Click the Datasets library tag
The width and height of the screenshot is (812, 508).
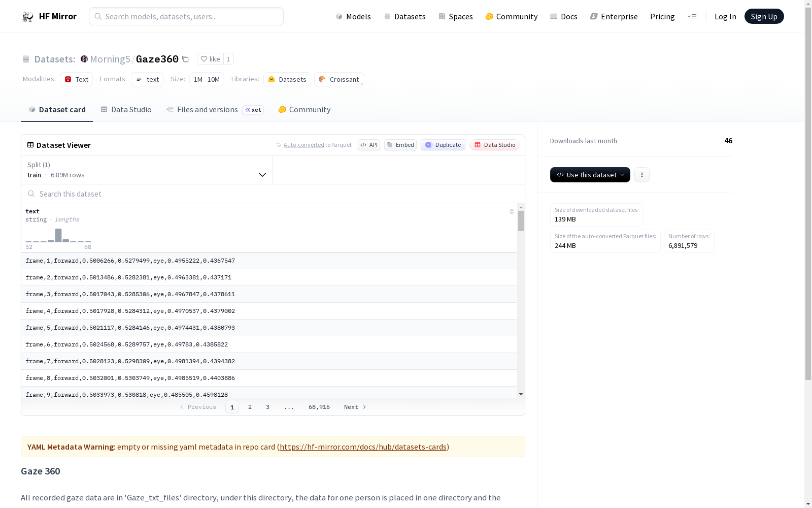pyautogui.click(x=287, y=79)
